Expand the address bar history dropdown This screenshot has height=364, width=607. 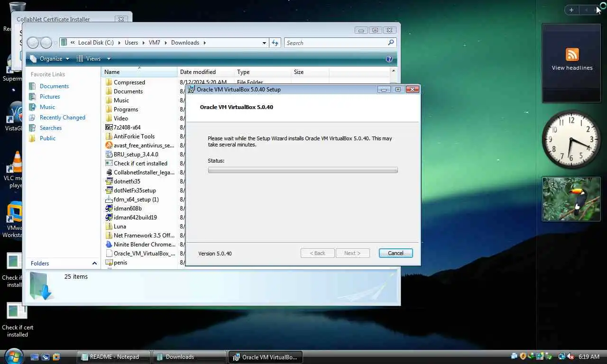point(264,43)
